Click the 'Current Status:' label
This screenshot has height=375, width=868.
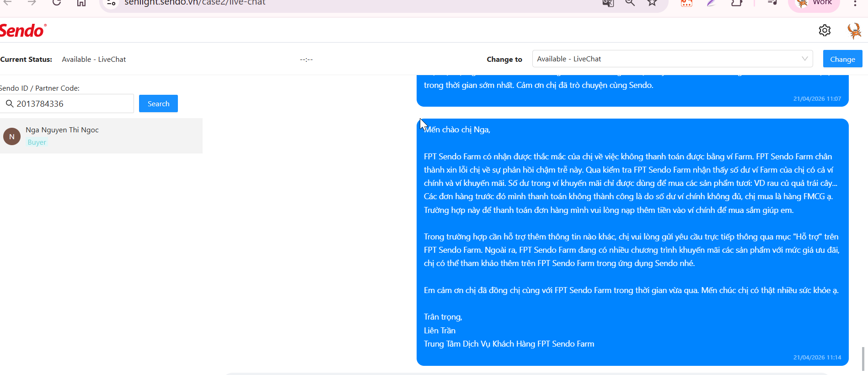click(x=26, y=60)
